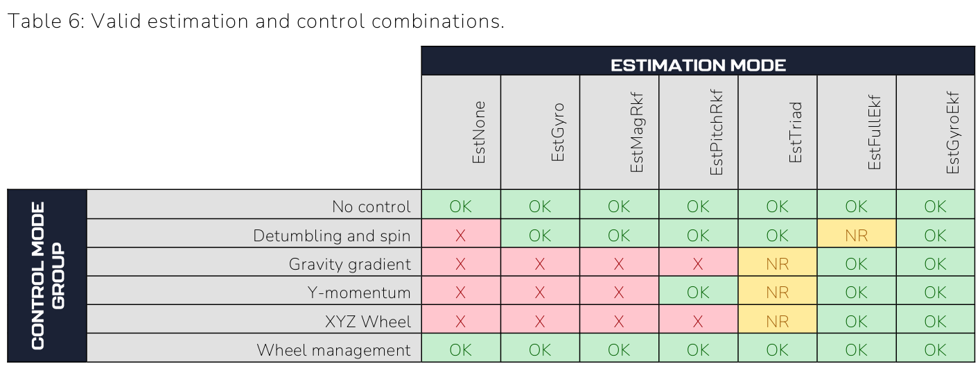Select the EstNone column header
The width and height of the screenshot is (980, 391).
tap(479, 132)
